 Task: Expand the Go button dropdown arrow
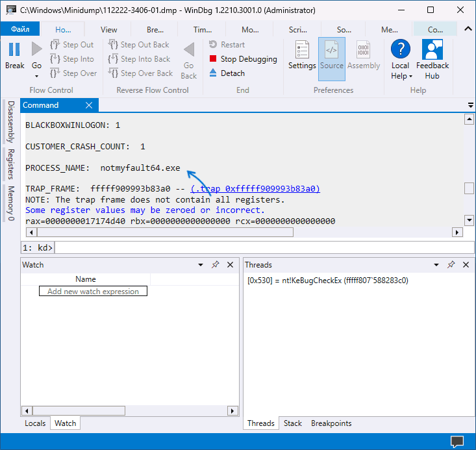click(37, 76)
